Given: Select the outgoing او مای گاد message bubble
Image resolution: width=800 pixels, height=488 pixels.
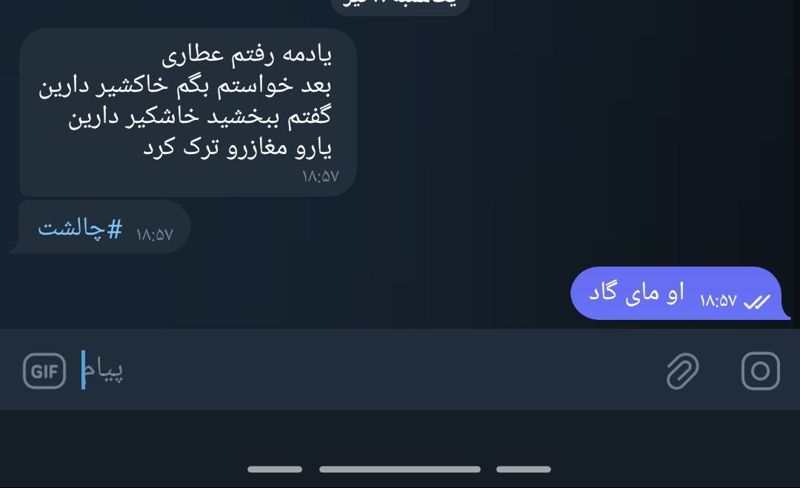Looking at the screenshot, I should pos(680,294).
